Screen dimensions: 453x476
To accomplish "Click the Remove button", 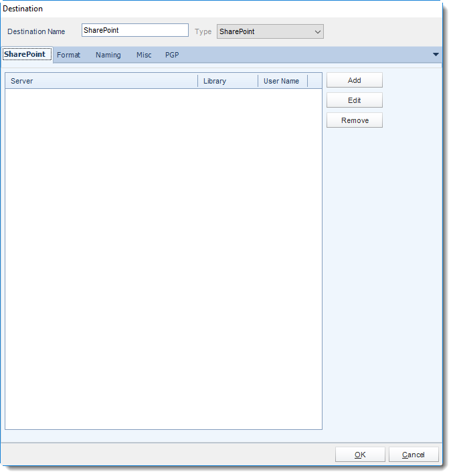I will point(354,120).
